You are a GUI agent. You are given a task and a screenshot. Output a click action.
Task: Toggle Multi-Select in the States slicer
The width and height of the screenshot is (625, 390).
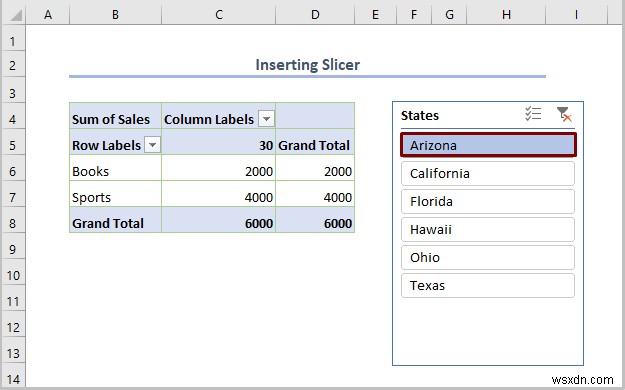(x=533, y=114)
